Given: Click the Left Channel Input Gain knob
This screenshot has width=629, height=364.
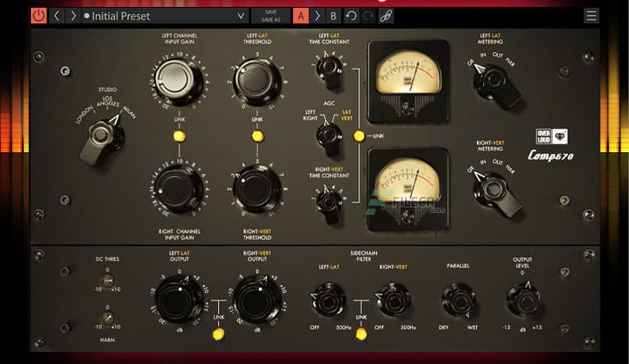Looking at the screenshot, I should click(178, 80).
